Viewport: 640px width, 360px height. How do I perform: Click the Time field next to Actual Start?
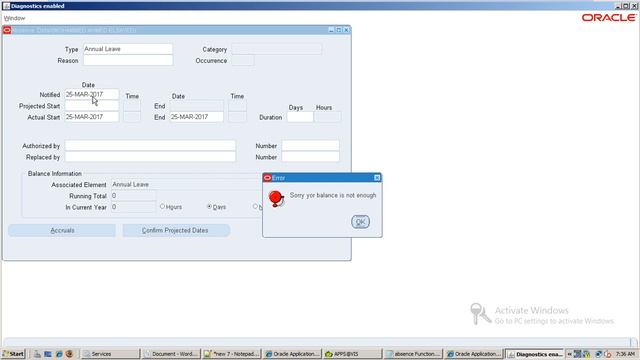tap(132, 117)
